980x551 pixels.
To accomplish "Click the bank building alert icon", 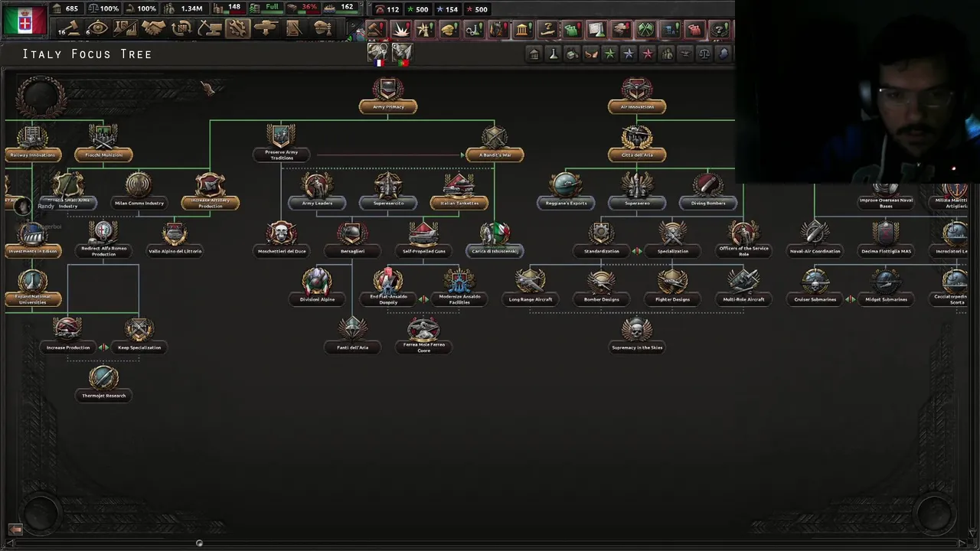I will tap(523, 30).
